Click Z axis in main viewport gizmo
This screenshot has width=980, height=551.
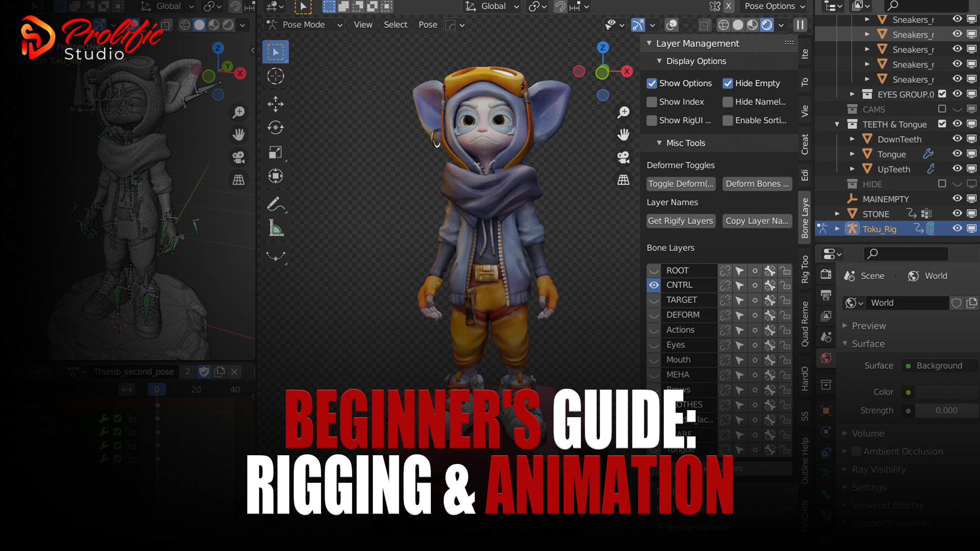(x=603, y=48)
